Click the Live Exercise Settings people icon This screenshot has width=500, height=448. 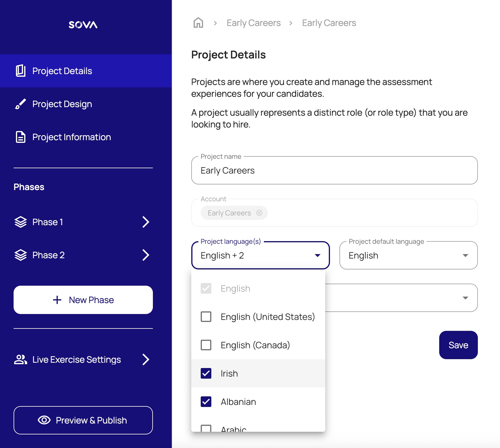20,359
